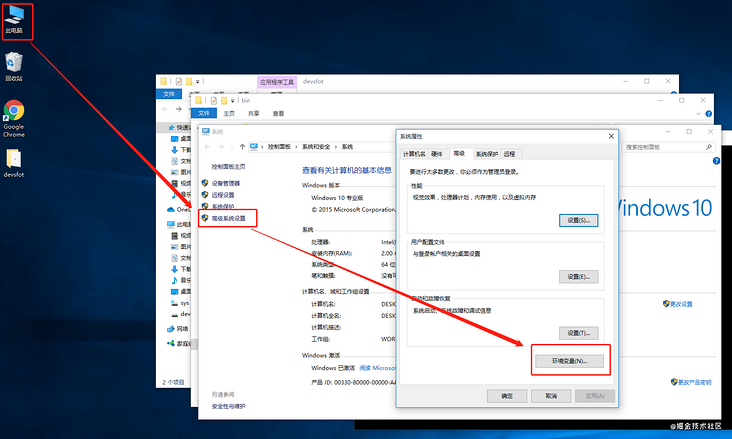Open the quick access toolbar dropdown in bin window
732x439 pixels.
232,101
